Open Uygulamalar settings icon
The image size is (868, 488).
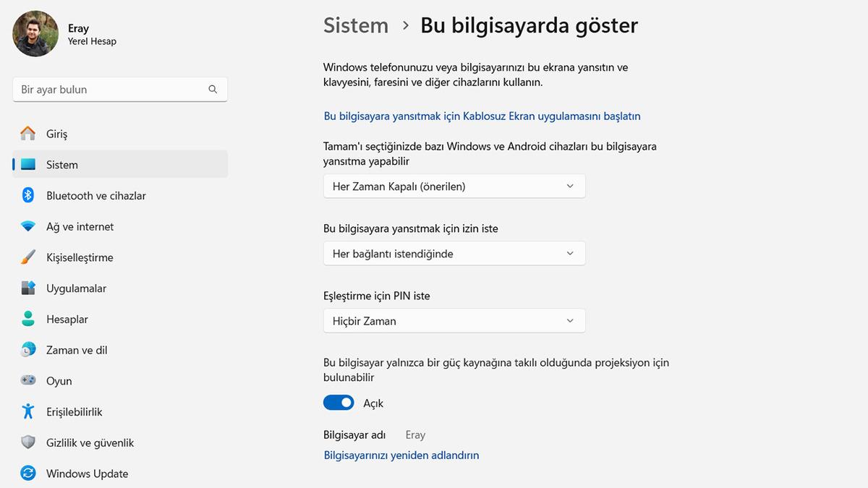click(x=27, y=288)
